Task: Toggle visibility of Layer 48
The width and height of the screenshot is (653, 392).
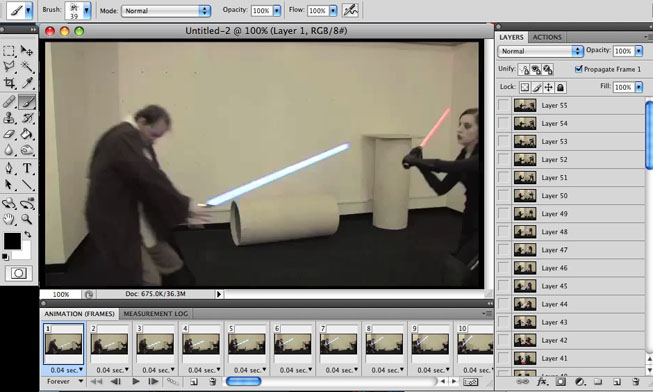Action: tap(503, 232)
